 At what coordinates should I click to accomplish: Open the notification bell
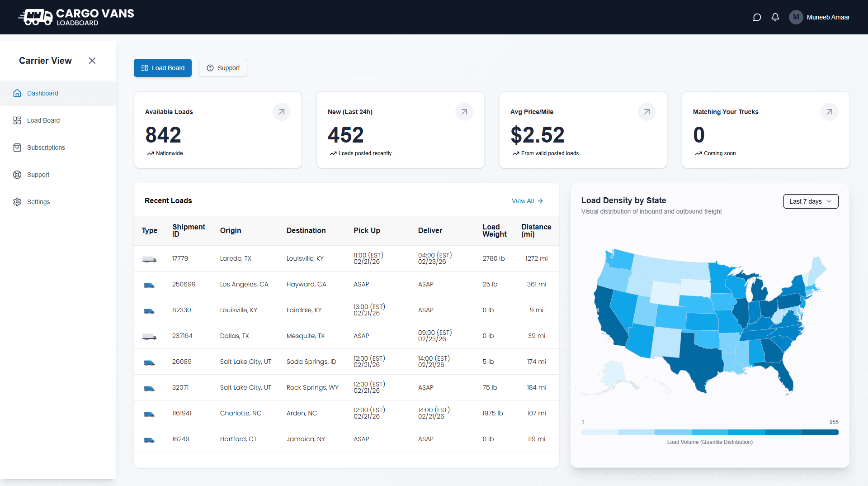point(775,17)
